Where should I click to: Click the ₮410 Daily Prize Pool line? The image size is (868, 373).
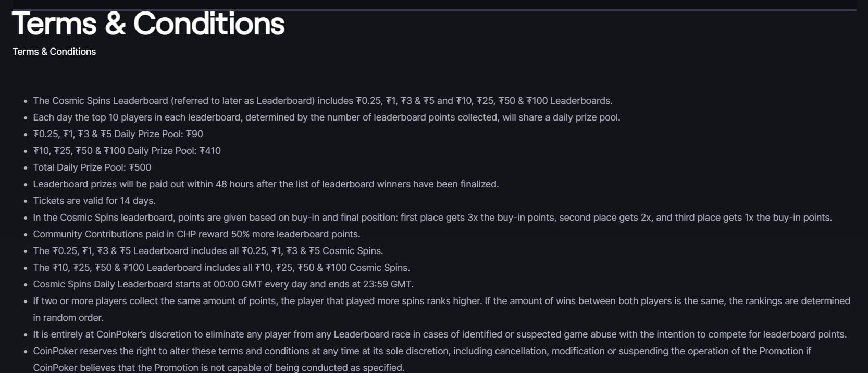(127, 151)
